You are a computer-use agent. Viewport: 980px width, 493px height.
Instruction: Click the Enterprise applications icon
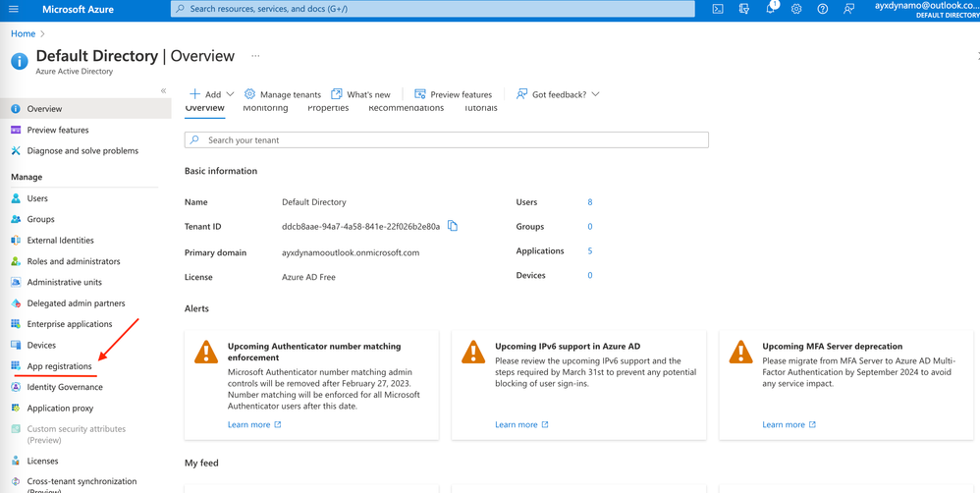point(17,324)
